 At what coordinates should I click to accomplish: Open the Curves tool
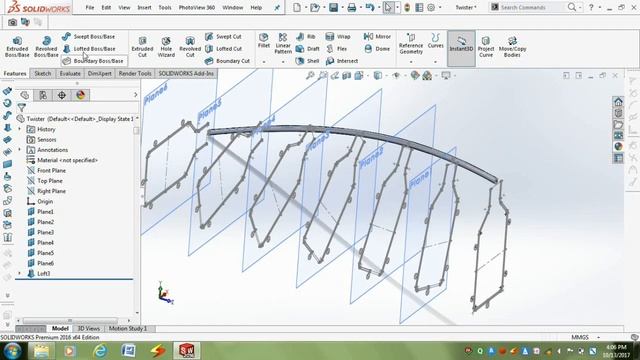click(x=436, y=41)
